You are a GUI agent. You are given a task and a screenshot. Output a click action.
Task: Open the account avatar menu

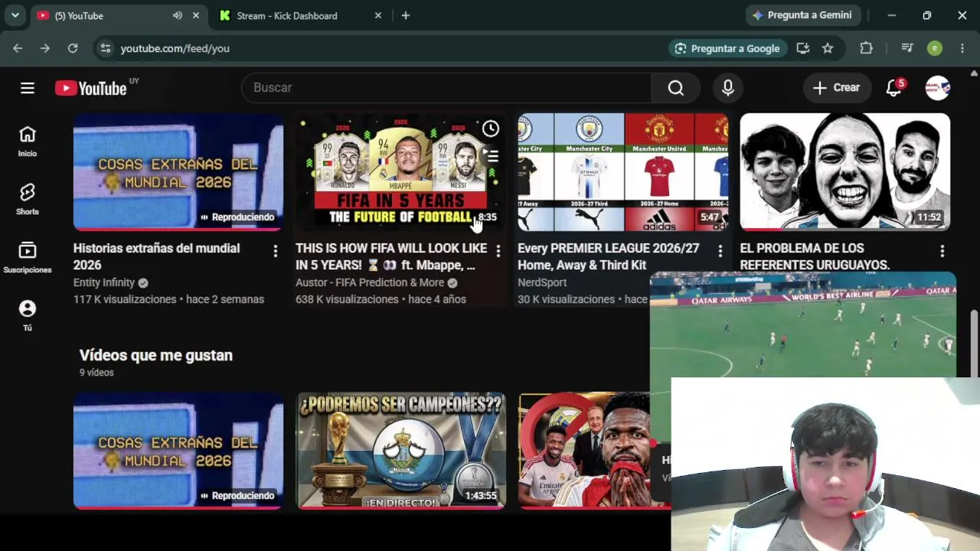938,88
